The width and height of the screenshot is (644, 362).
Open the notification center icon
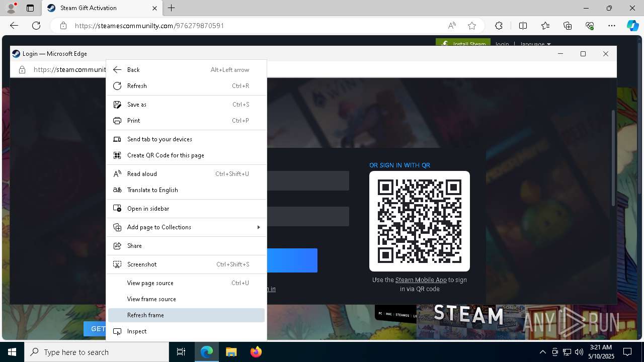(x=627, y=352)
